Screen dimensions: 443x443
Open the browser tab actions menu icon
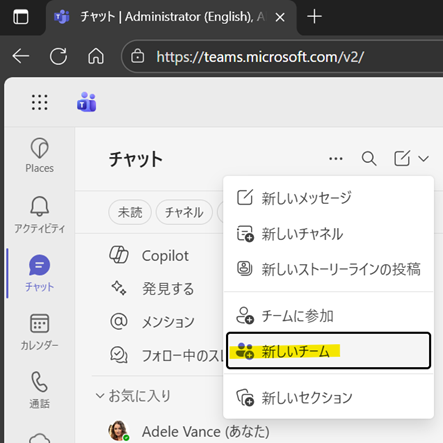21,17
